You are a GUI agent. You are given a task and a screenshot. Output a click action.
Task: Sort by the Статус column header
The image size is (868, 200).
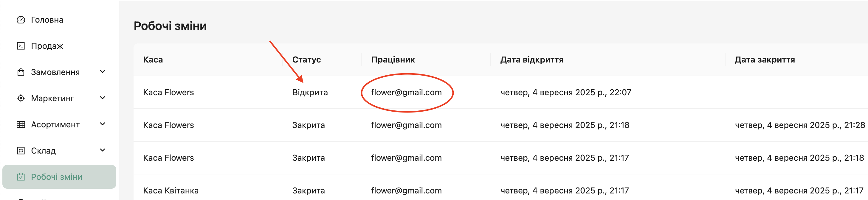[306, 60]
